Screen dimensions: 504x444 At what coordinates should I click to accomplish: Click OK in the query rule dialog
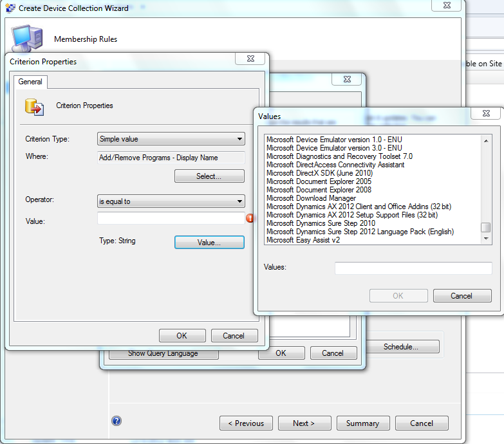[281, 353]
